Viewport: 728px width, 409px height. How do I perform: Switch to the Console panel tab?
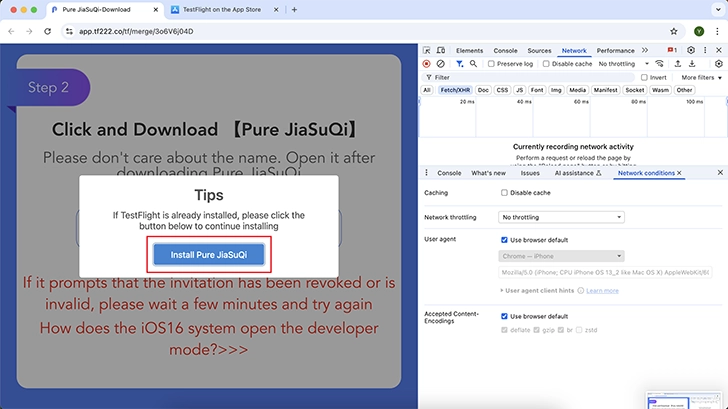point(505,50)
